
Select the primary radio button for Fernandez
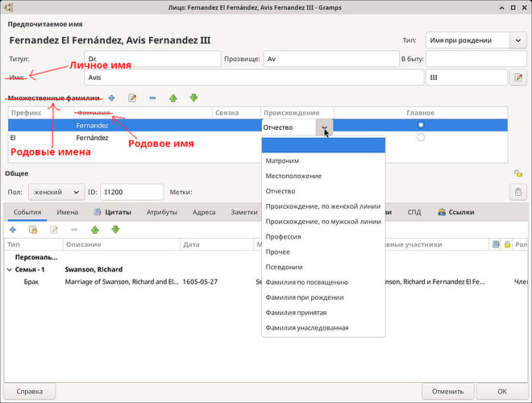(421, 125)
